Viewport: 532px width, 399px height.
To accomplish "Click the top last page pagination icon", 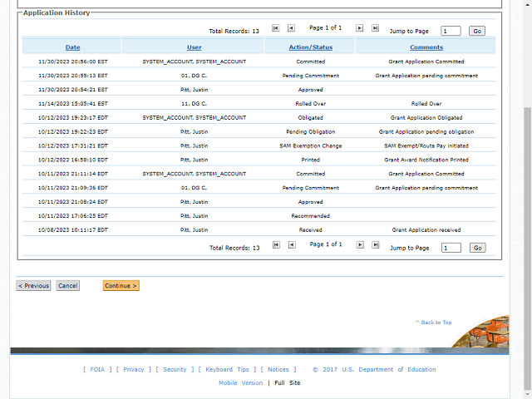I will tap(376, 28).
